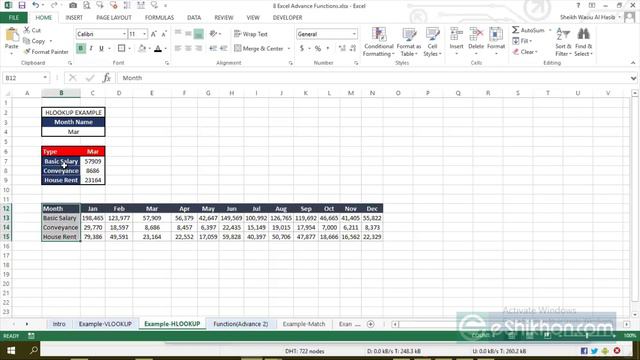Open the General number format dropdown

pos(354,34)
